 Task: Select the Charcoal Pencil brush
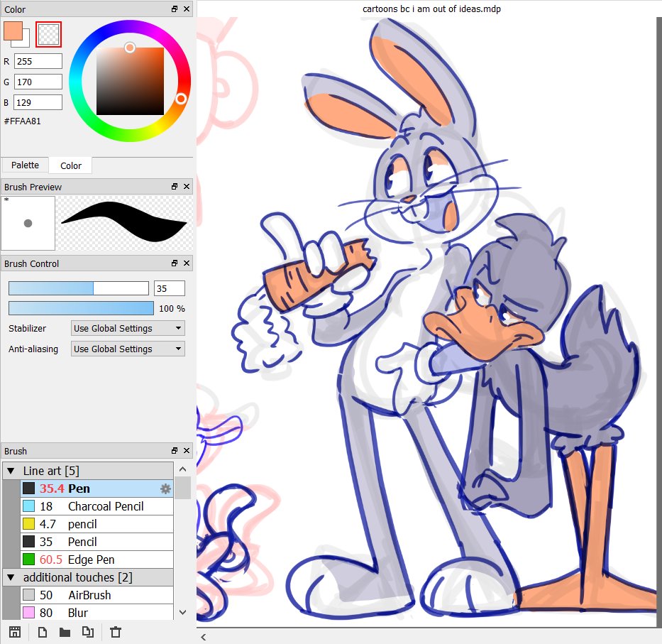tap(97, 506)
